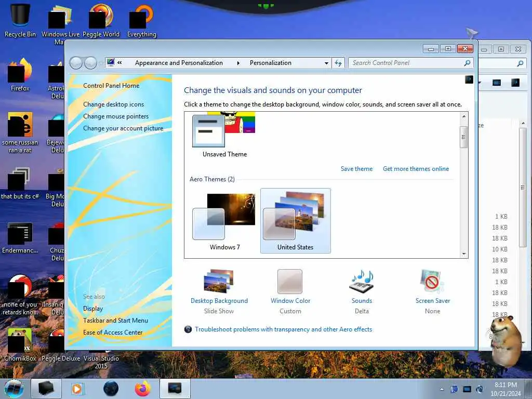Image resolution: width=532 pixels, height=399 pixels.
Task: Click the Forward navigation button
Action: point(90,63)
